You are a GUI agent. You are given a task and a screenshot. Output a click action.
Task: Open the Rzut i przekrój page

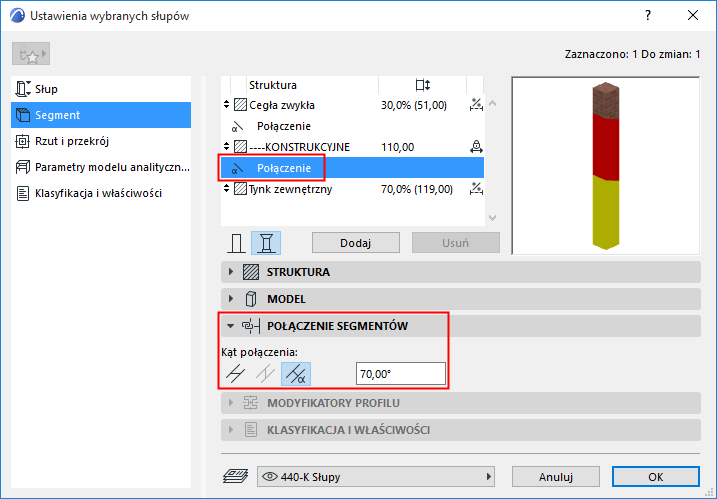click(101, 141)
